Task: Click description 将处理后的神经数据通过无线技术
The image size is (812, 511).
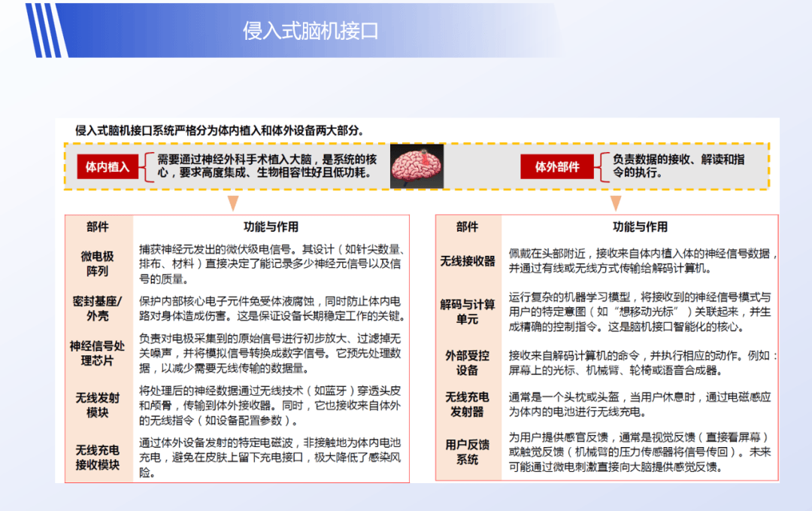Action: 270,406
